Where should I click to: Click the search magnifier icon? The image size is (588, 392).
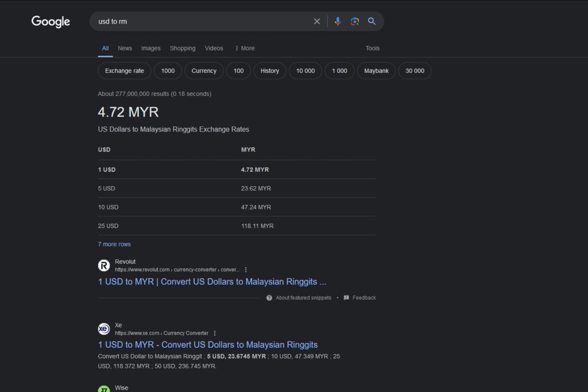coord(372,21)
